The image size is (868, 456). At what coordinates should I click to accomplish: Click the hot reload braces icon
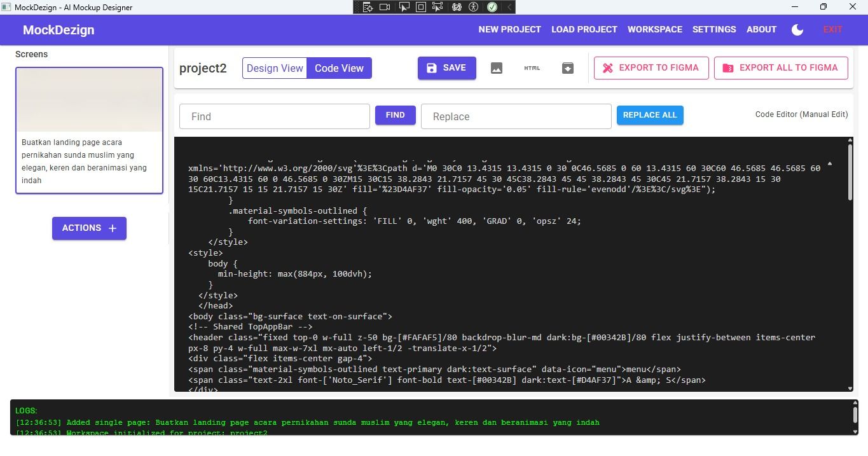click(x=456, y=7)
